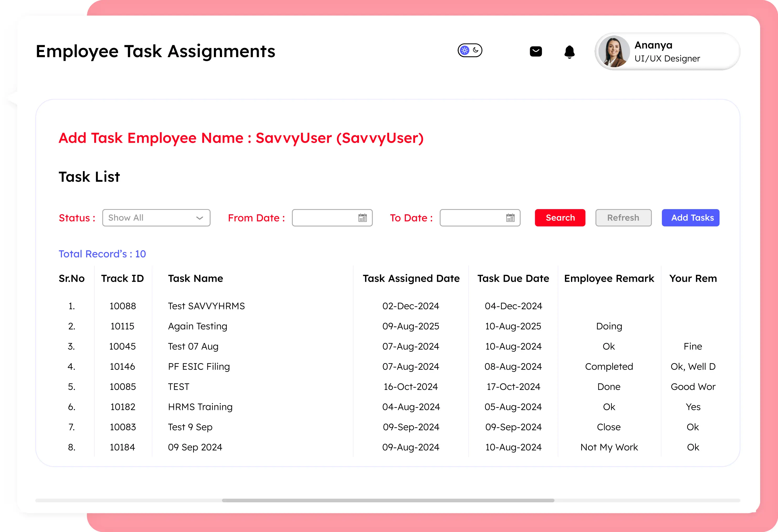Screen dimensions: 778x532
Task: Click the Refresh button
Action: point(623,218)
